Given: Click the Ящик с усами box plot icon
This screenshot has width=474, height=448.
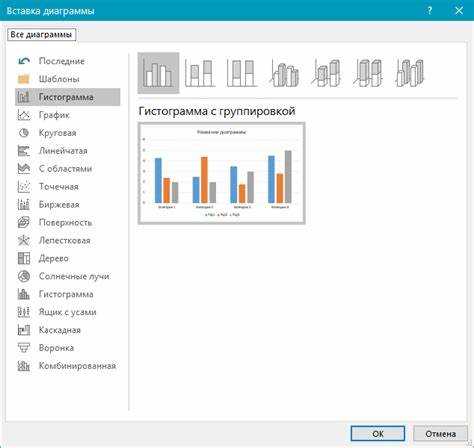Looking at the screenshot, I should 24,312.
